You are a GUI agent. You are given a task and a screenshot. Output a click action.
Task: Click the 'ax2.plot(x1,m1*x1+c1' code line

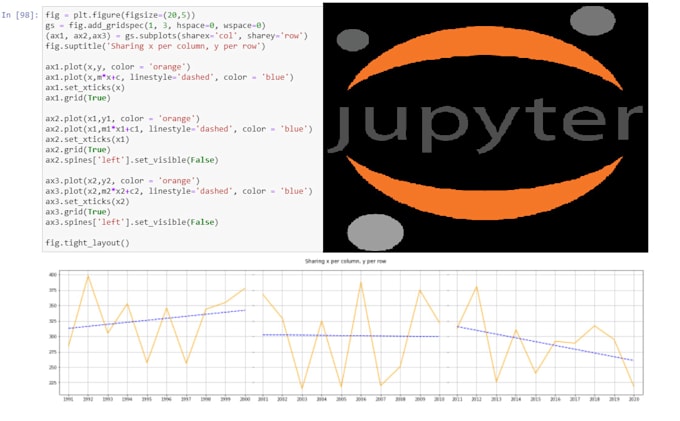tap(179, 129)
